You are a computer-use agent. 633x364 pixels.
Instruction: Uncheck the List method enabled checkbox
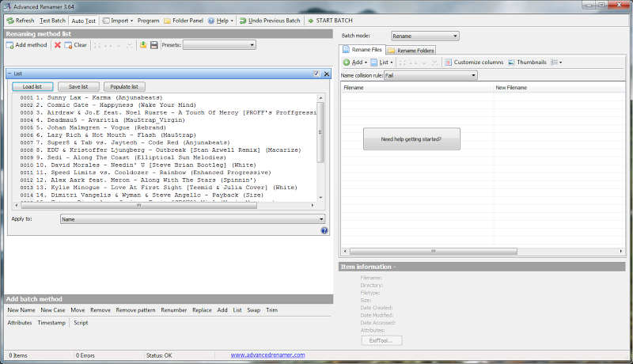pos(316,74)
